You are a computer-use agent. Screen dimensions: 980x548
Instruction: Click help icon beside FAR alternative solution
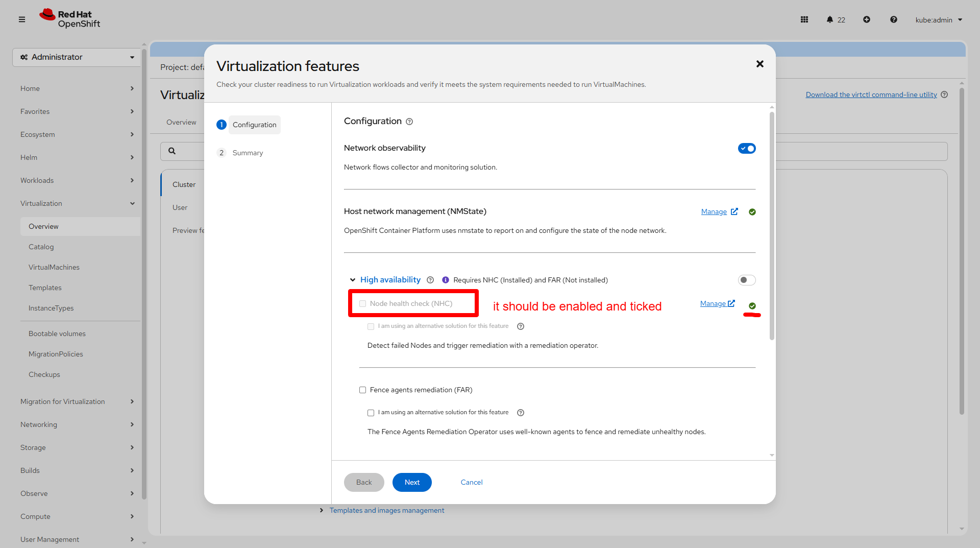(521, 413)
